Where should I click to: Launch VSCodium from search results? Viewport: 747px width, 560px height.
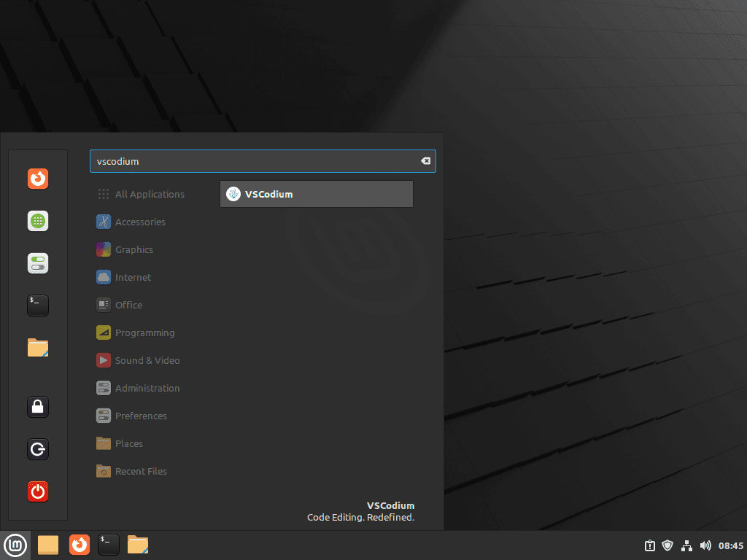tap(317, 194)
